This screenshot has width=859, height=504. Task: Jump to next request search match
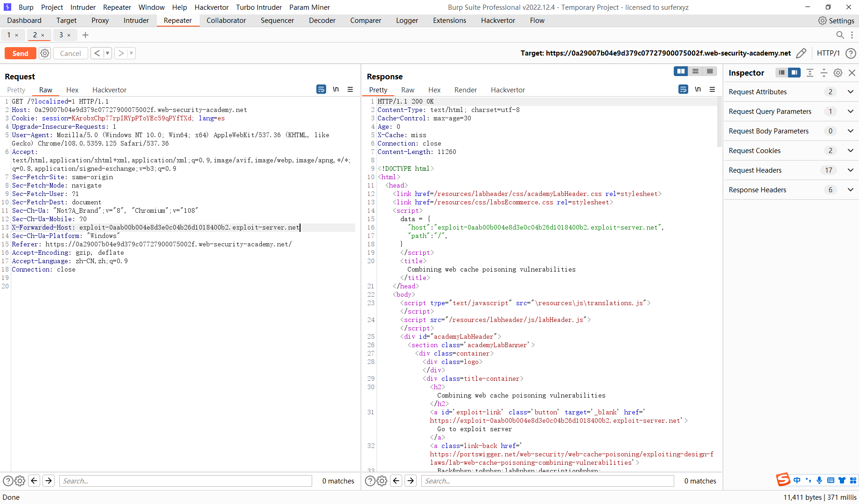coord(49,481)
